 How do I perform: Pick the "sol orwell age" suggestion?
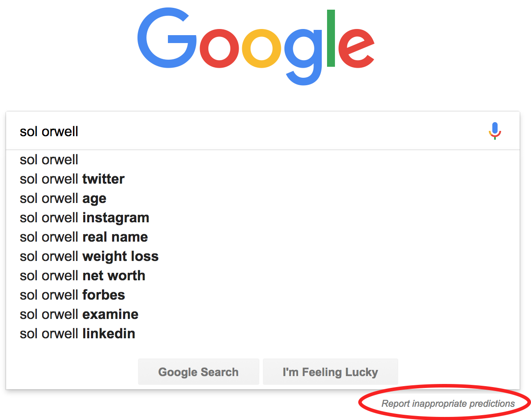coord(263,198)
